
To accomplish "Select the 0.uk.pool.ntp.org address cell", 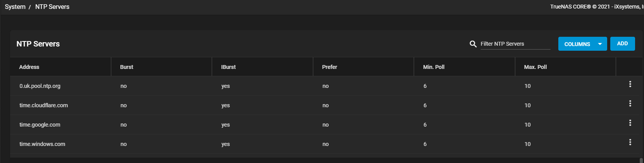I will [x=40, y=86].
